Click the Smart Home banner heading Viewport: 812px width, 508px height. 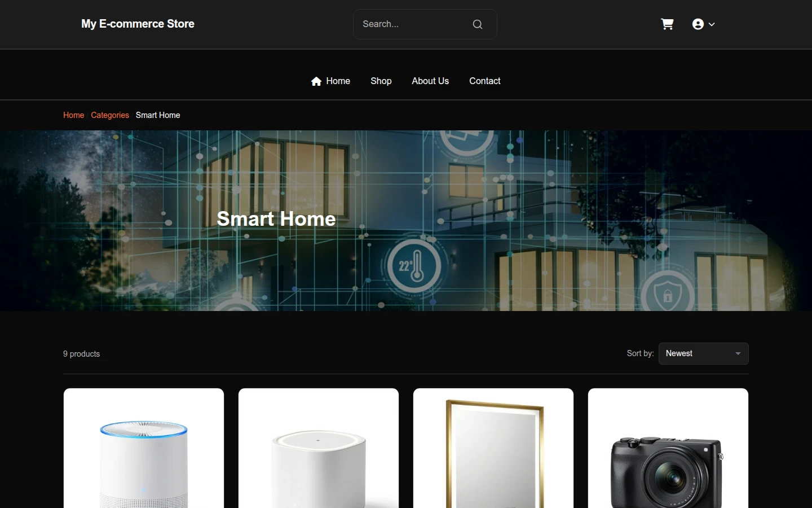(276, 219)
